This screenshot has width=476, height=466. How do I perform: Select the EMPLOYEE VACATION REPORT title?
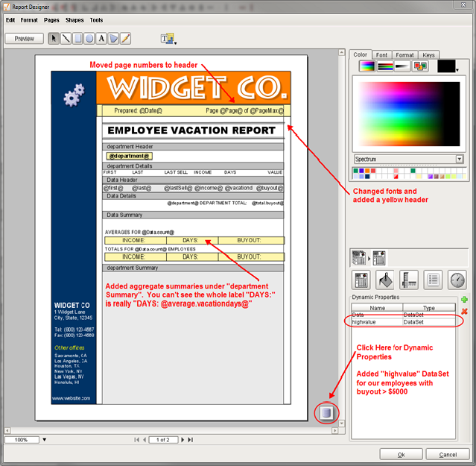click(x=191, y=130)
